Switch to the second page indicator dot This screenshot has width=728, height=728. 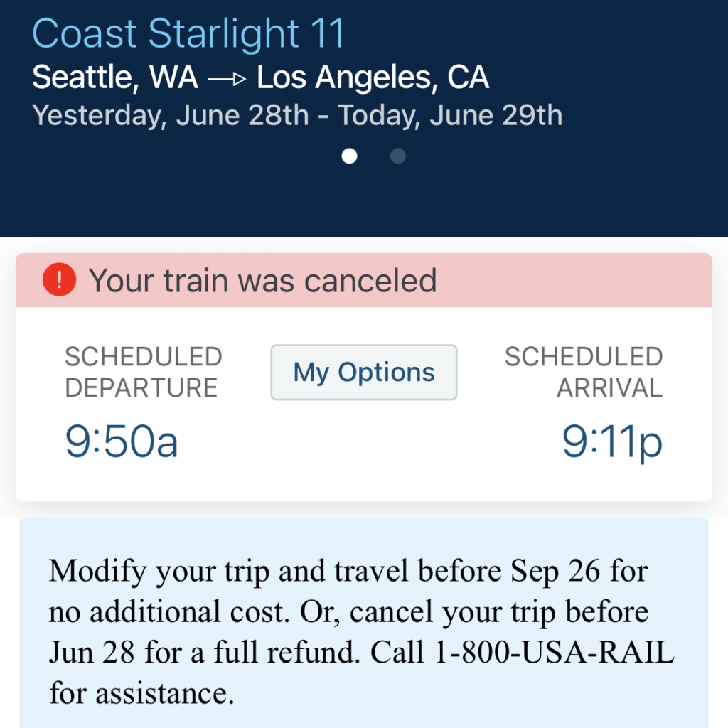[x=398, y=156]
